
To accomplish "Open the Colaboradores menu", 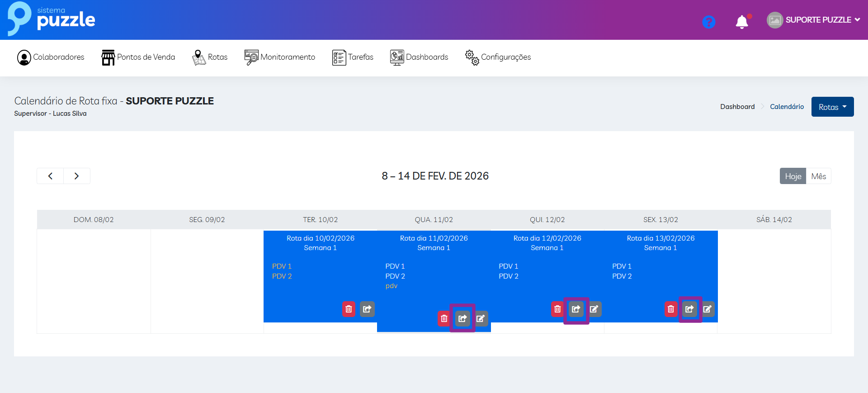I will (x=51, y=57).
